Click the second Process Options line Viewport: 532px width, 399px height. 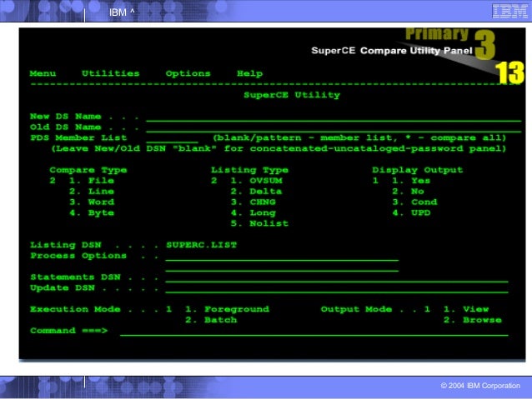[x=282, y=267]
